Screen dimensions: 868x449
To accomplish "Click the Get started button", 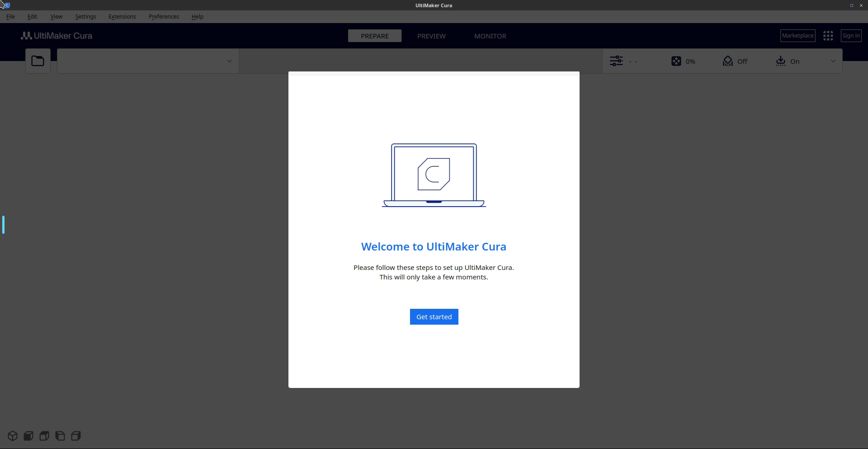I will pyautogui.click(x=434, y=317).
